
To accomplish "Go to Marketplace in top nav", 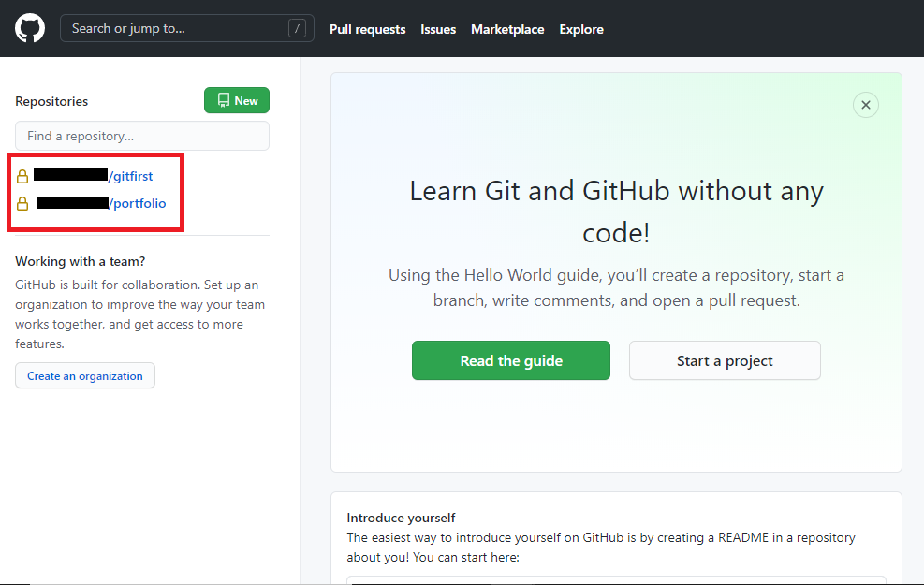I will [507, 29].
